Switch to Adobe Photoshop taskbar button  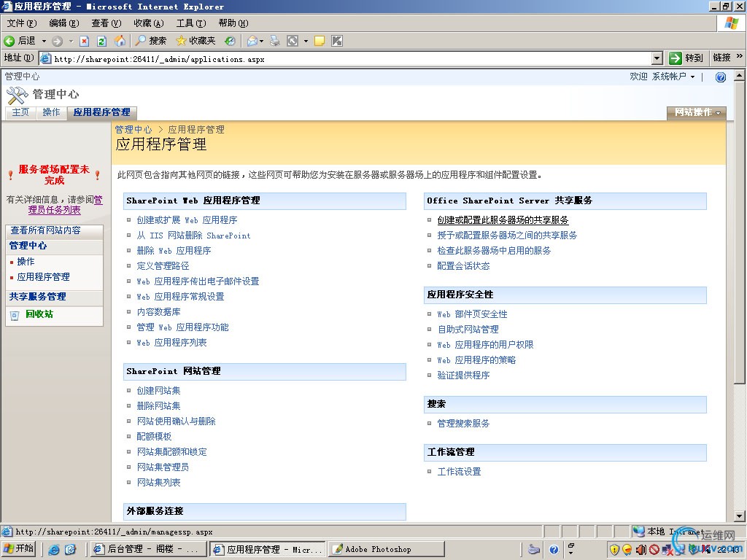(x=387, y=549)
